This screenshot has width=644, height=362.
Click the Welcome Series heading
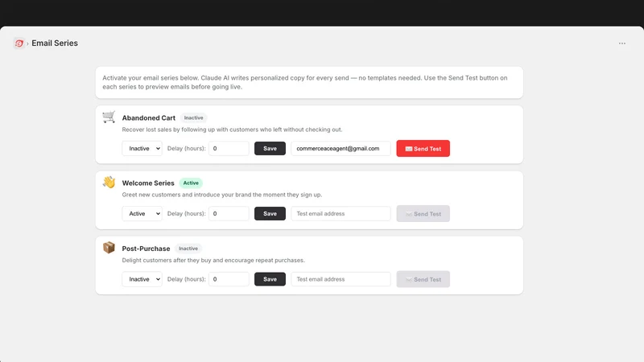pyautogui.click(x=148, y=183)
